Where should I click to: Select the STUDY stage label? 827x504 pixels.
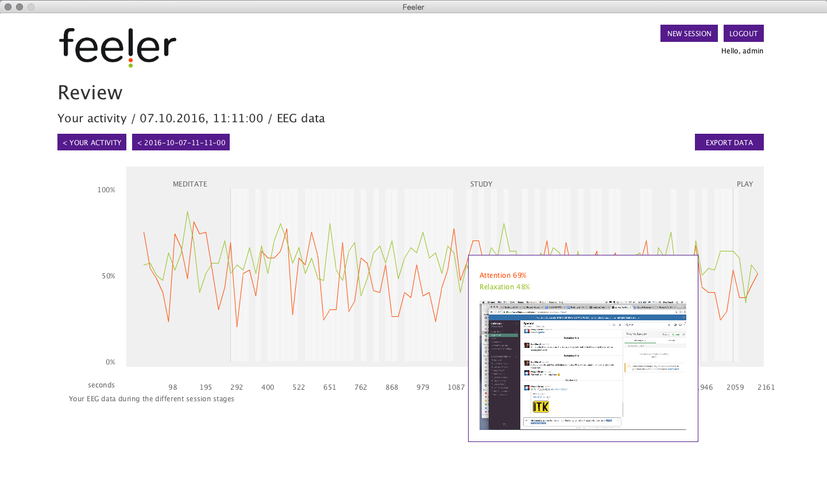click(481, 184)
